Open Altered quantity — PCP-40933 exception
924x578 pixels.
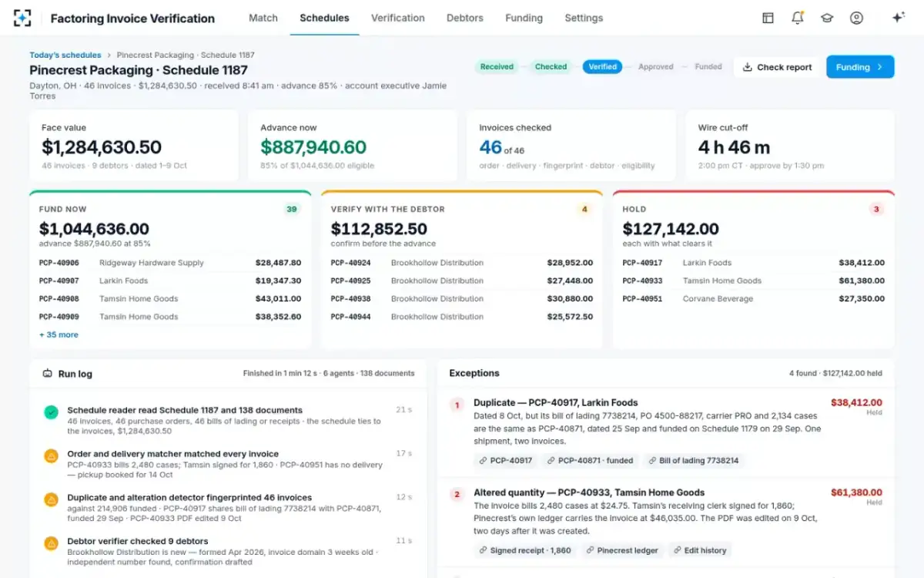589,492
